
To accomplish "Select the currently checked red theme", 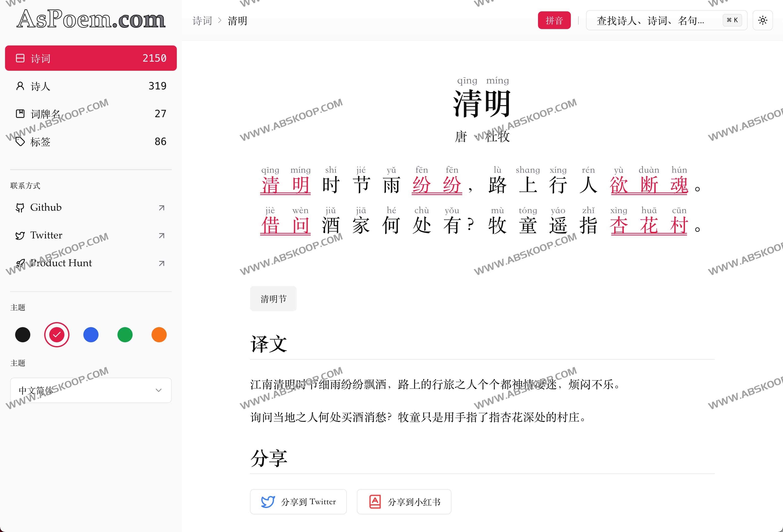I will point(57,334).
